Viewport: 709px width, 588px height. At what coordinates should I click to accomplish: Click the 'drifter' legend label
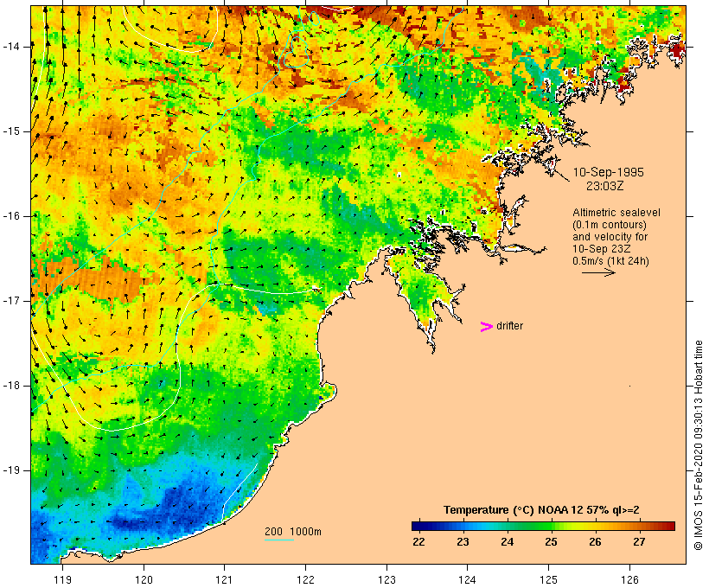click(509, 326)
